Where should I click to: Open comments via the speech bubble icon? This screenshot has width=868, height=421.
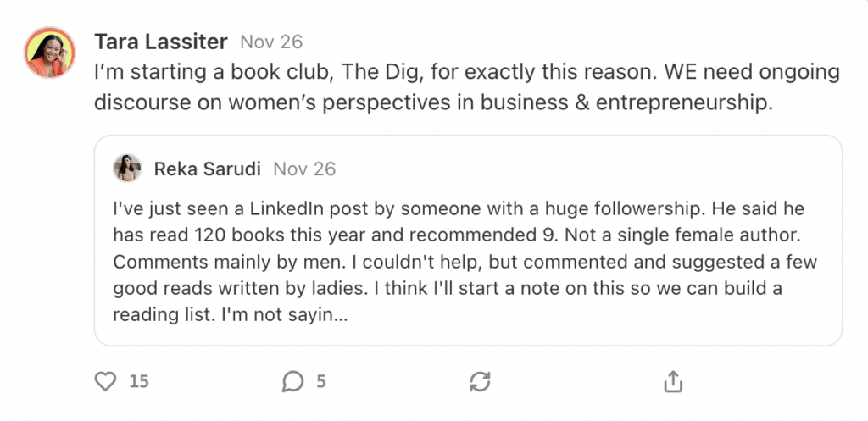[x=292, y=382]
